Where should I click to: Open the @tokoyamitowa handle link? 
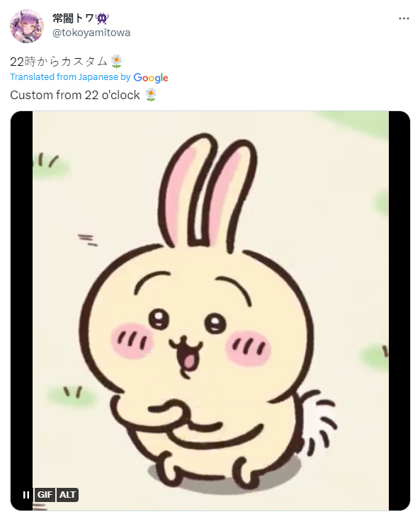pyautogui.click(x=91, y=33)
